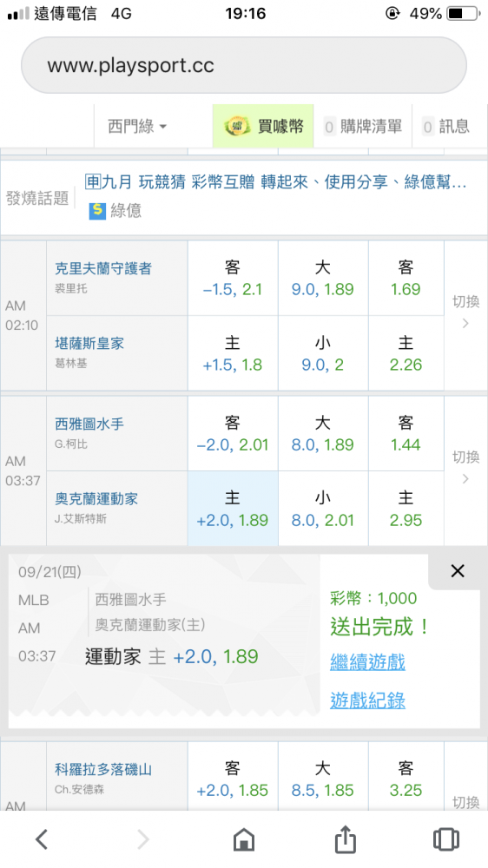The width and height of the screenshot is (488, 868).
Task: Tap the battery icon in status bar
Action: click(464, 13)
